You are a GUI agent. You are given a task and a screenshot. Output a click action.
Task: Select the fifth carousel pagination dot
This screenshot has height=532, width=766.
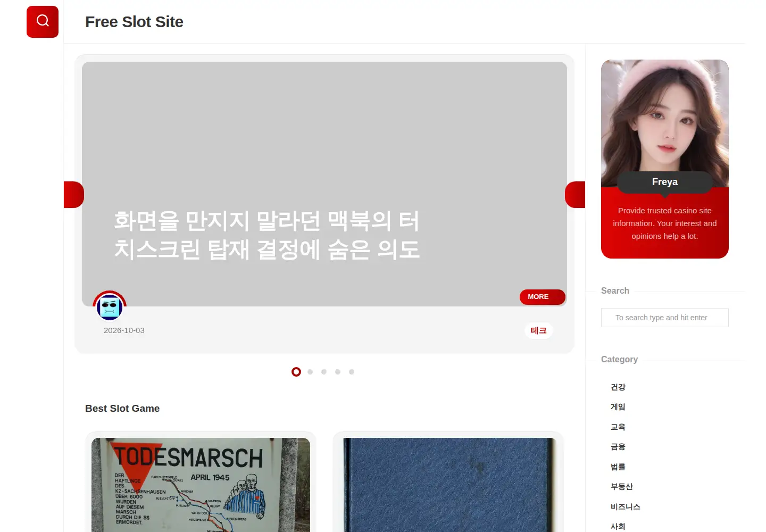352,372
